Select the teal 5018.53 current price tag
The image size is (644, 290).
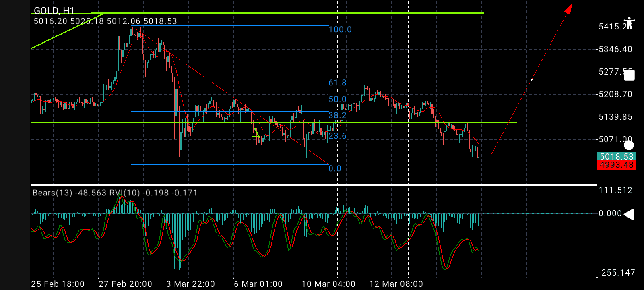point(617,156)
